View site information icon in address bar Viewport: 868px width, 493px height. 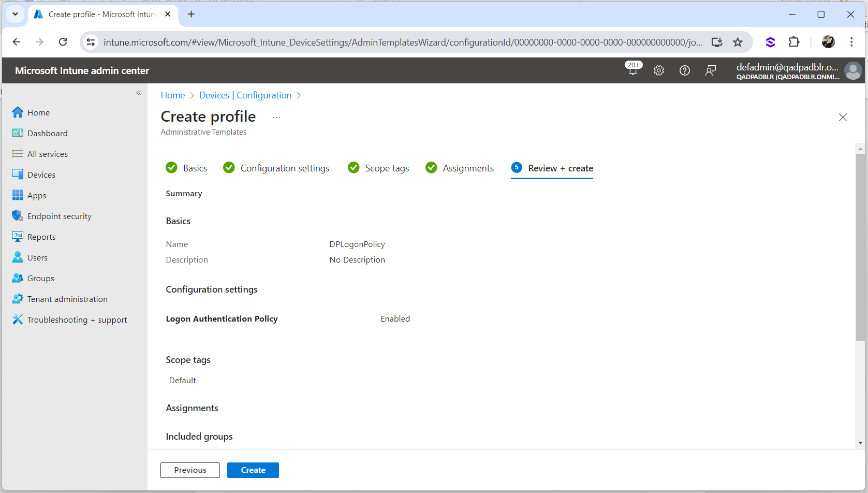[91, 42]
